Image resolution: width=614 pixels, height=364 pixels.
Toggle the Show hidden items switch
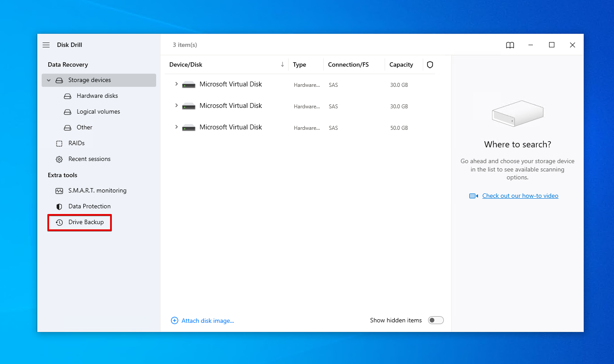[x=436, y=320]
